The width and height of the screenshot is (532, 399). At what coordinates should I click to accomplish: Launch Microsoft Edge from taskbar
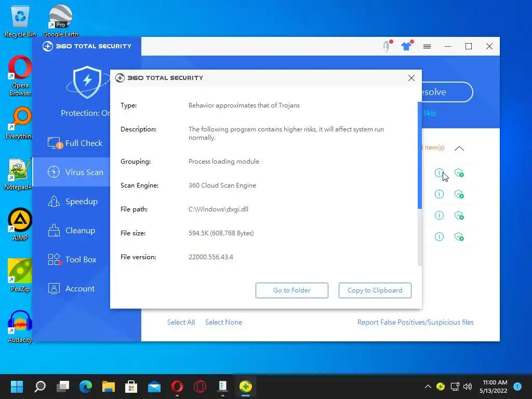tap(86, 387)
